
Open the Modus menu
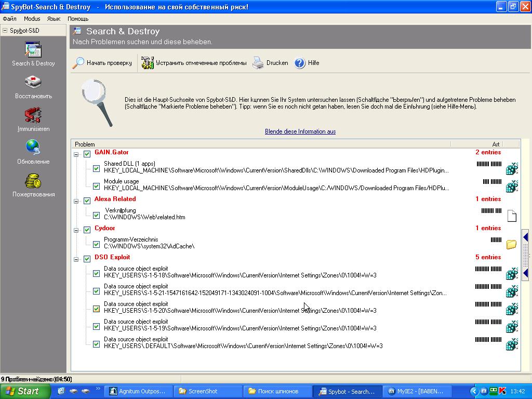[32, 19]
